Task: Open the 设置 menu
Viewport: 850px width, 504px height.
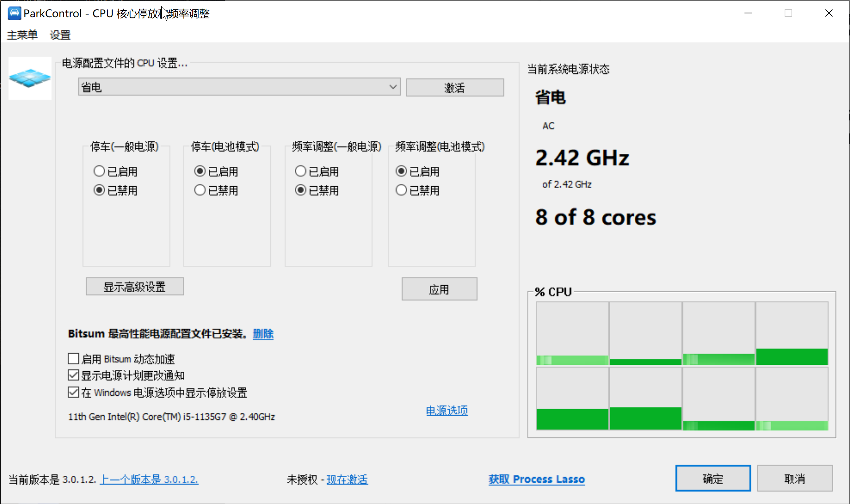Action: click(x=60, y=35)
